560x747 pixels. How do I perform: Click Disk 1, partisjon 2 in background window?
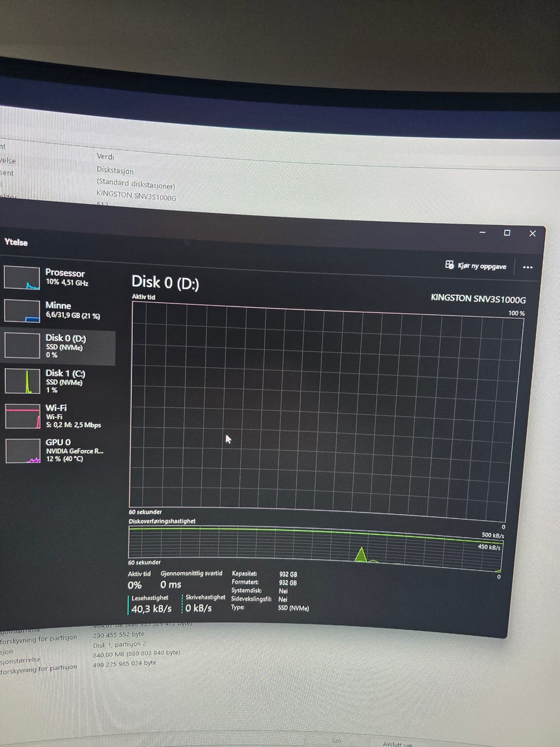click(x=120, y=645)
